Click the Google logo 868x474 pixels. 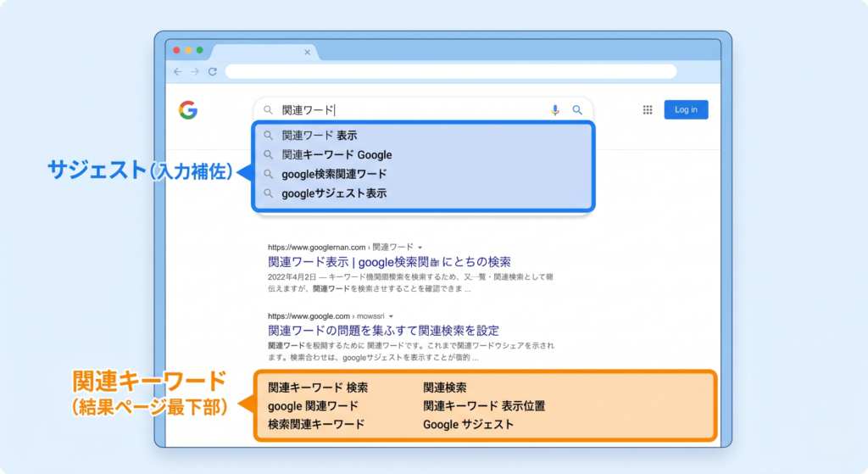tap(188, 110)
